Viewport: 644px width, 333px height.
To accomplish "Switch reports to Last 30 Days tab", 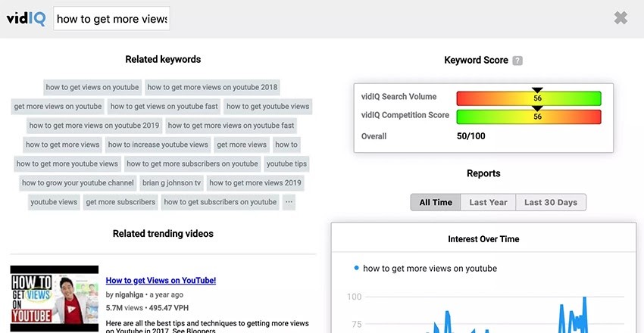I will [551, 203].
